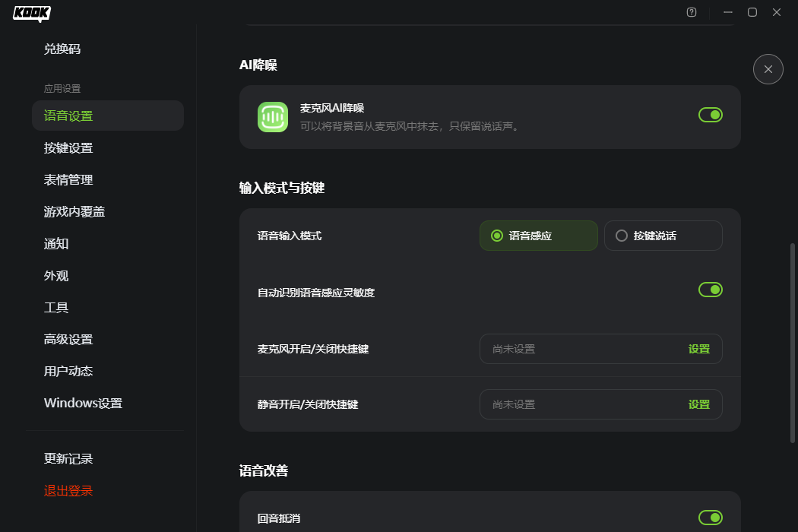
Task: Click the KOOK logo in the title bar
Action: [30, 13]
